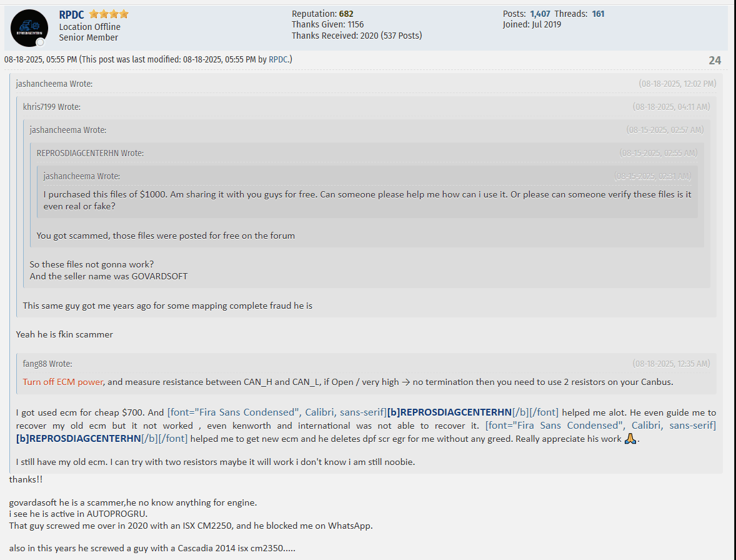
Task: Click the orange 'Turn off ECM power' text
Action: pyautogui.click(x=63, y=382)
